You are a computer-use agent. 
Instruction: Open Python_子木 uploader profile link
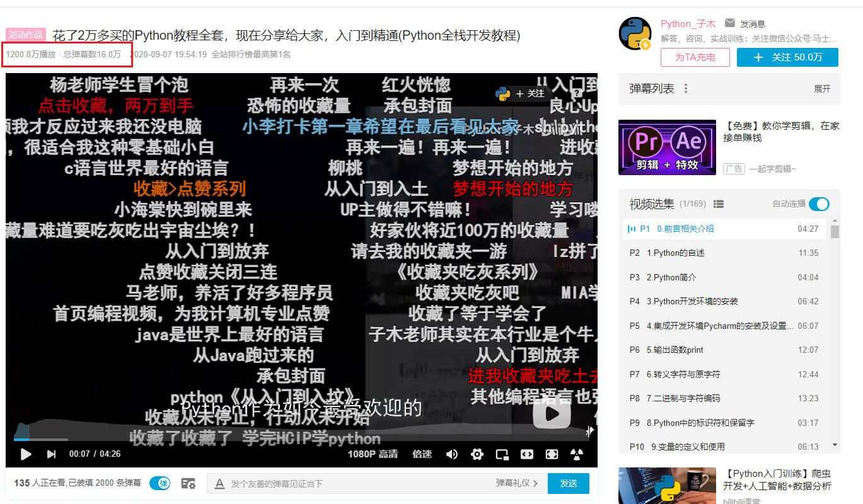(688, 24)
